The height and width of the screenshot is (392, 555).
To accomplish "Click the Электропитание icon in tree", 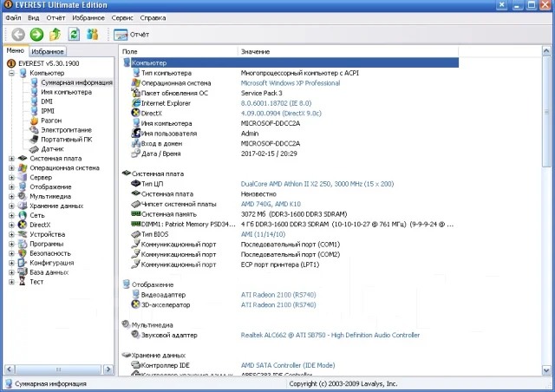I will (35, 130).
